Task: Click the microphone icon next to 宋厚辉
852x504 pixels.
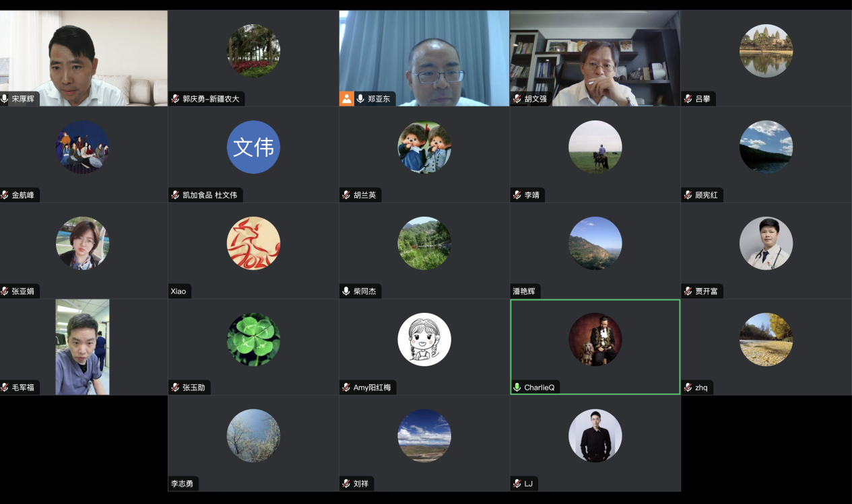Action: coord(5,99)
